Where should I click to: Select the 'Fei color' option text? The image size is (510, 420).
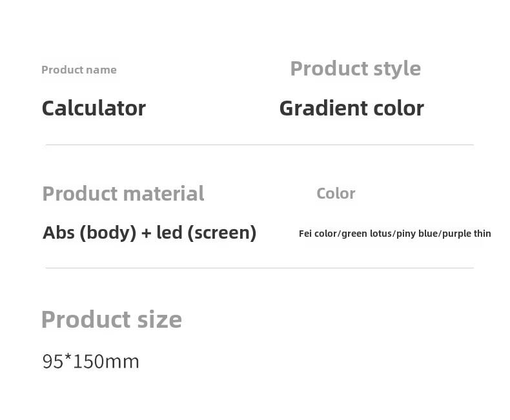point(318,234)
